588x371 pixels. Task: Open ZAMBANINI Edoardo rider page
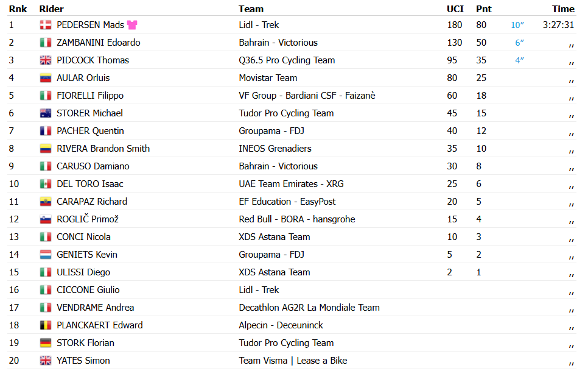[98, 43]
